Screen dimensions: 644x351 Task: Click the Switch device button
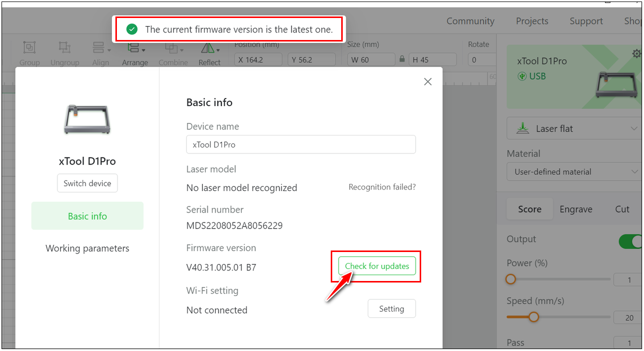[x=87, y=183]
